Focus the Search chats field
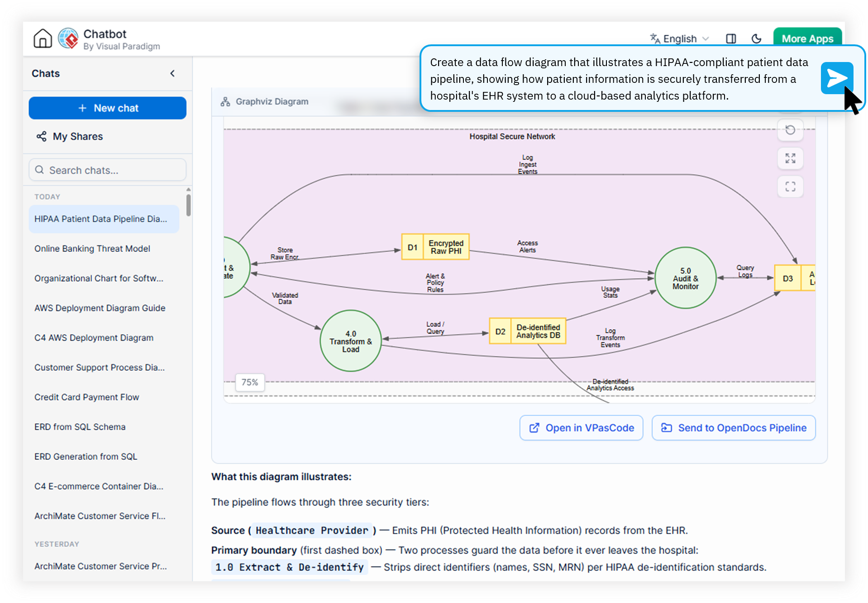Image resolution: width=868 pixels, height=603 pixels. (x=107, y=170)
